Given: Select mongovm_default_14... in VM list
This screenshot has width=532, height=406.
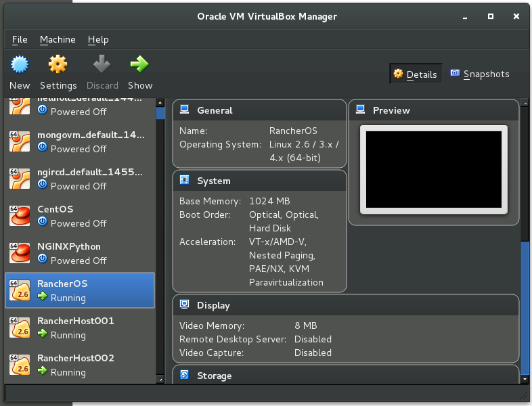Looking at the screenshot, I should pos(91,135).
